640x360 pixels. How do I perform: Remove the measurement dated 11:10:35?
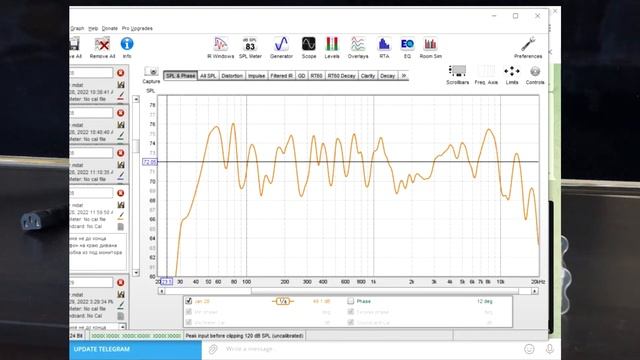point(120,153)
